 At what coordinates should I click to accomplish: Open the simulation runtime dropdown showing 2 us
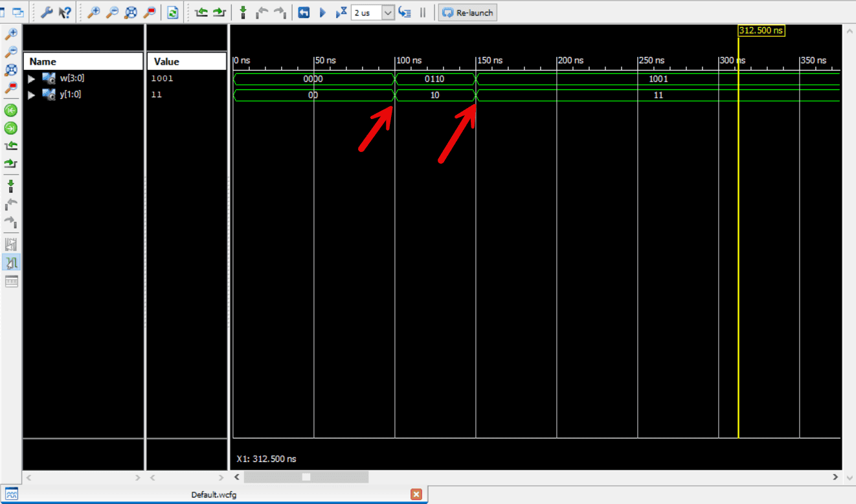pyautogui.click(x=387, y=12)
